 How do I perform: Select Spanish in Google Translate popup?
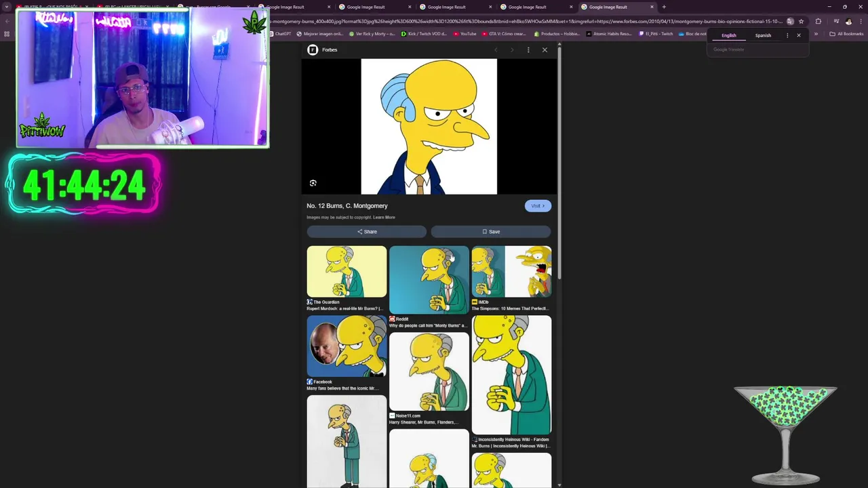[763, 35]
